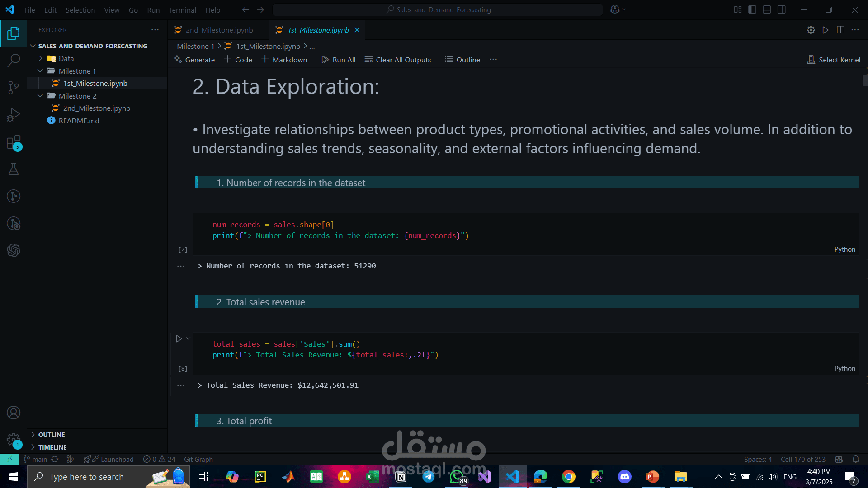Open the Source Control view

point(14,87)
